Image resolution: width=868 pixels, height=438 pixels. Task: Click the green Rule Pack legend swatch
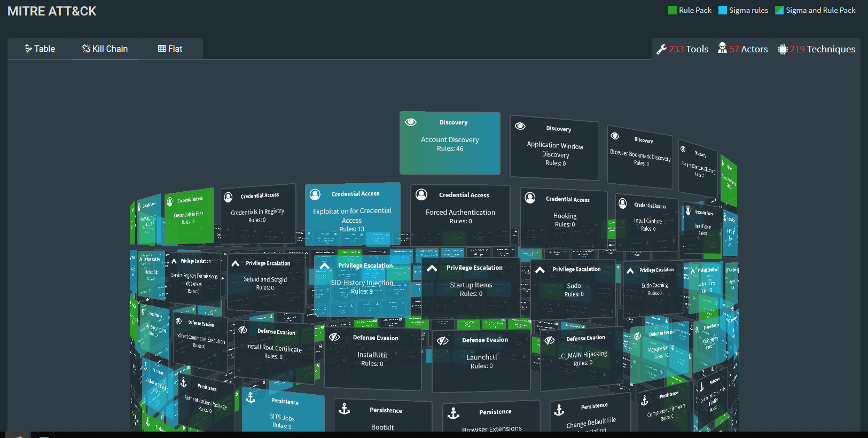click(672, 10)
